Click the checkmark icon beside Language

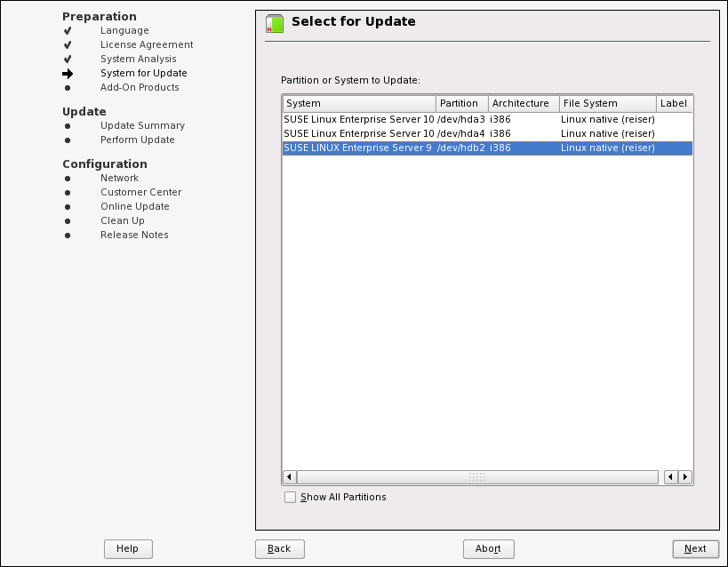click(x=68, y=30)
